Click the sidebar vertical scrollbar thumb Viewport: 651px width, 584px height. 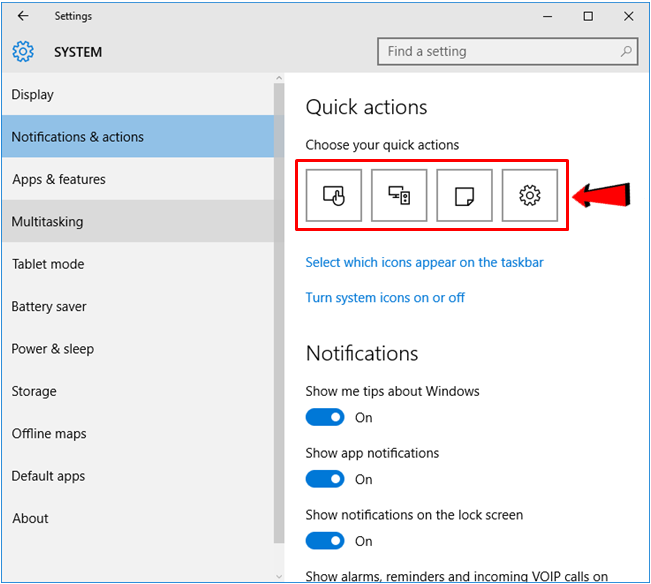pyautogui.click(x=279, y=313)
